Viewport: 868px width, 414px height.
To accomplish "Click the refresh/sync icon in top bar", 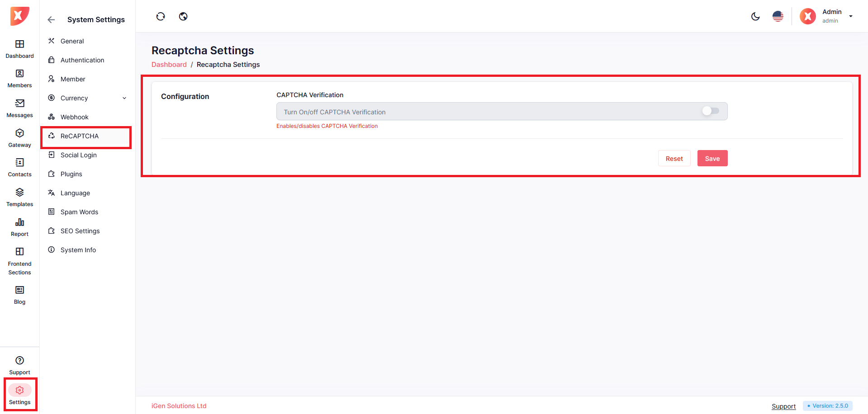I will click(161, 17).
